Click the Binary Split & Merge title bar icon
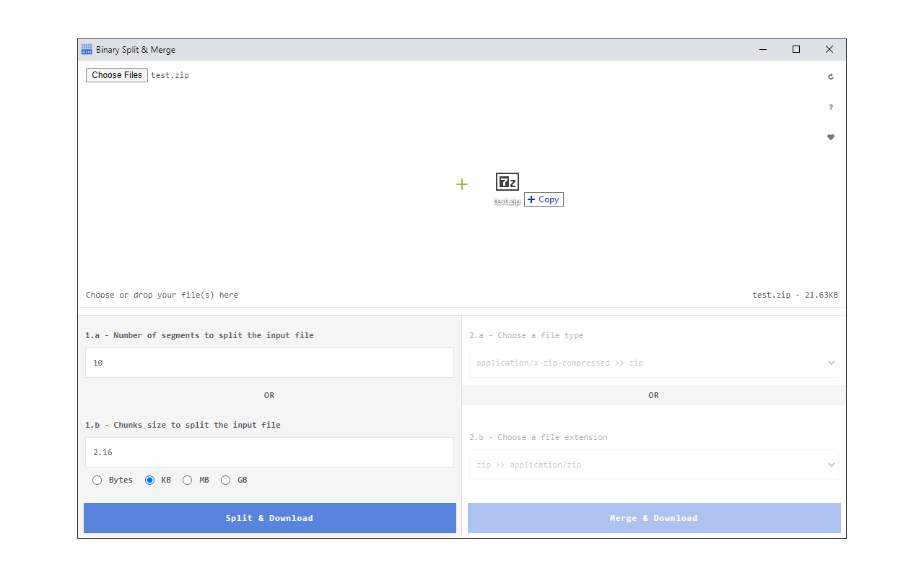924x578 pixels. coord(86,48)
